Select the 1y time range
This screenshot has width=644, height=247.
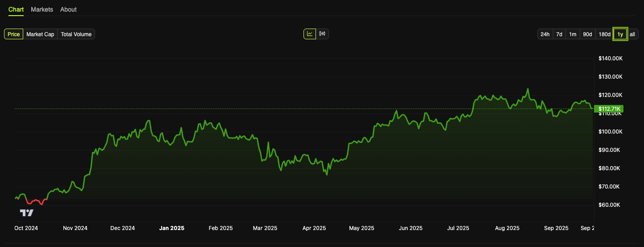click(x=620, y=34)
